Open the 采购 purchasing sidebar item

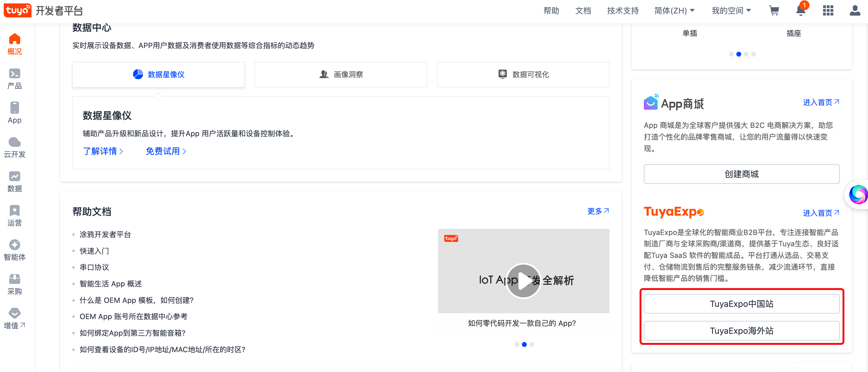[14, 285]
